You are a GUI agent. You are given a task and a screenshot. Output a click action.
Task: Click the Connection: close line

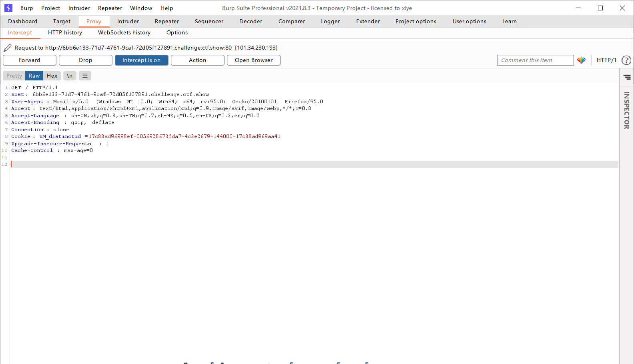40,130
